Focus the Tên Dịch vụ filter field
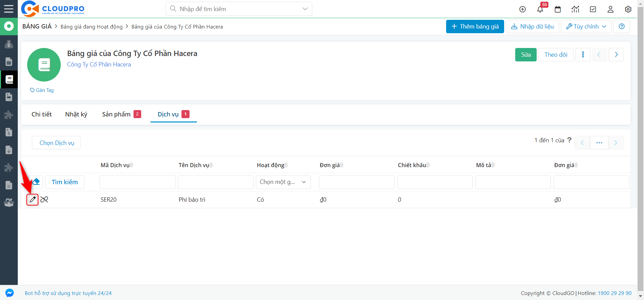Image resolution: width=644 pixels, height=300 pixels. 216,182
